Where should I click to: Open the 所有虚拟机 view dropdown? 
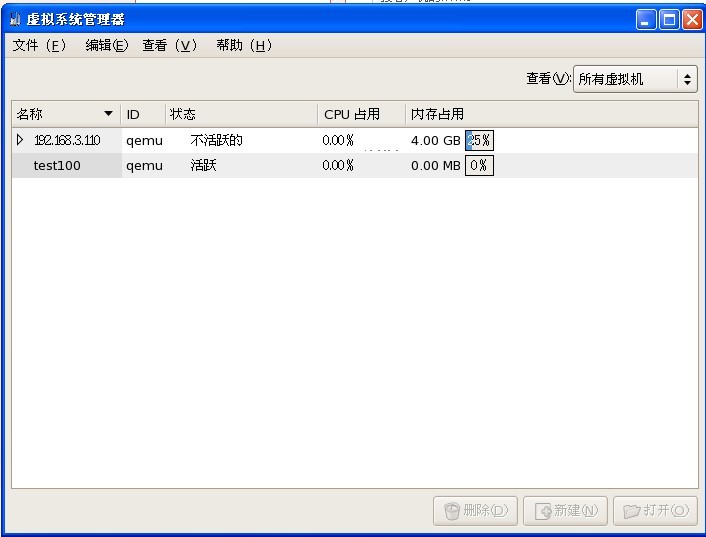pos(635,79)
